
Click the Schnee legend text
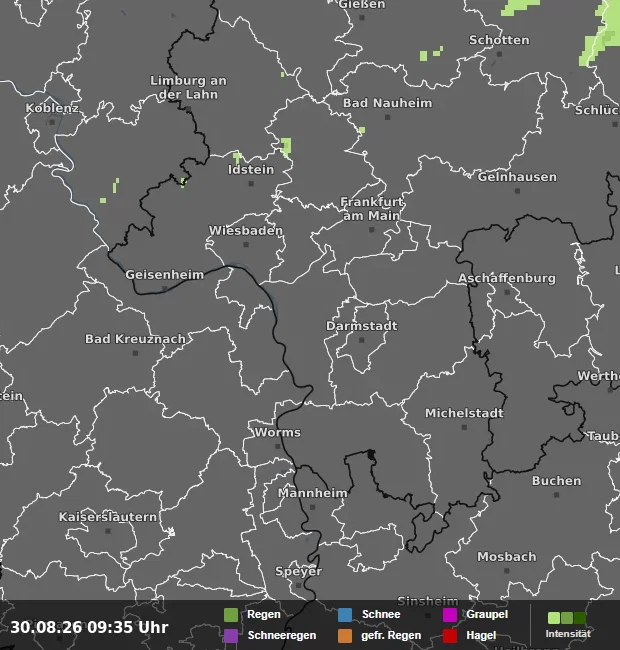tap(381, 614)
